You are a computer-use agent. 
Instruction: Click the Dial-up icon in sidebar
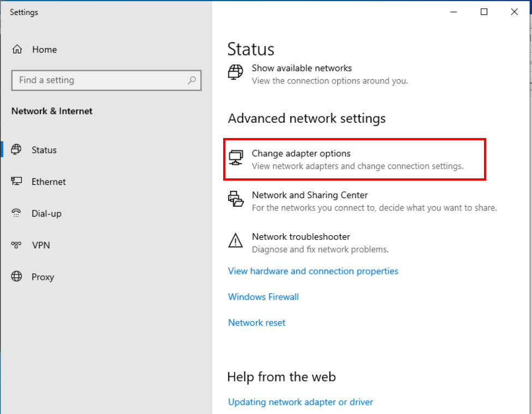(x=17, y=213)
